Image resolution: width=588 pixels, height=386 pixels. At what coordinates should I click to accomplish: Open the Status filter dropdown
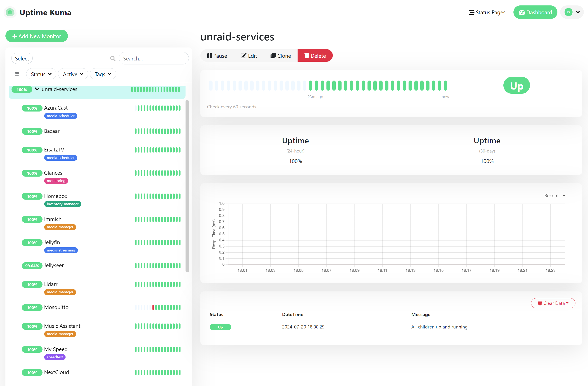tap(41, 74)
